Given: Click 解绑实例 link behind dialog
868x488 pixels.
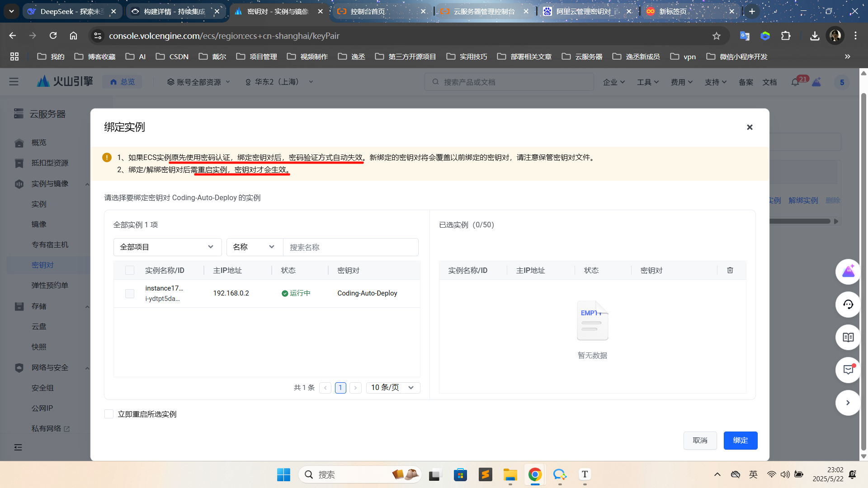Looking at the screenshot, I should pyautogui.click(x=803, y=200).
